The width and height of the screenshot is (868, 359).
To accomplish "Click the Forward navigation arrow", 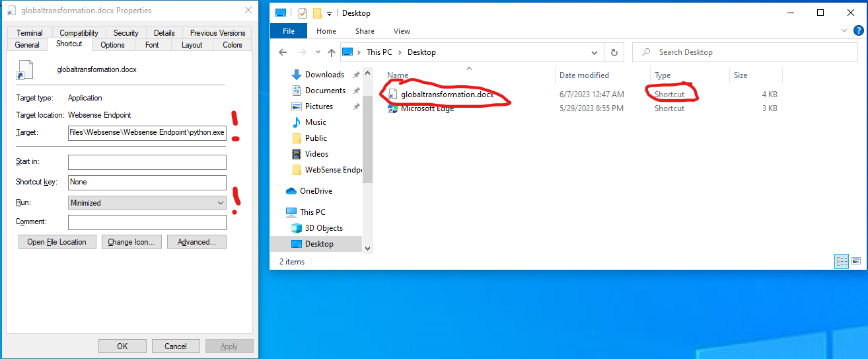I will pos(303,52).
